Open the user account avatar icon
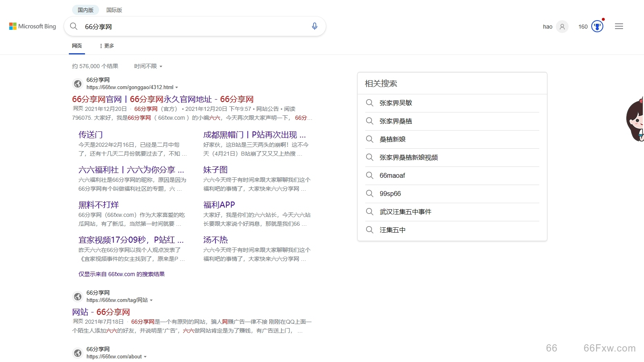The height and width of the screenshot is (362, 644). (x=562, y=27)
